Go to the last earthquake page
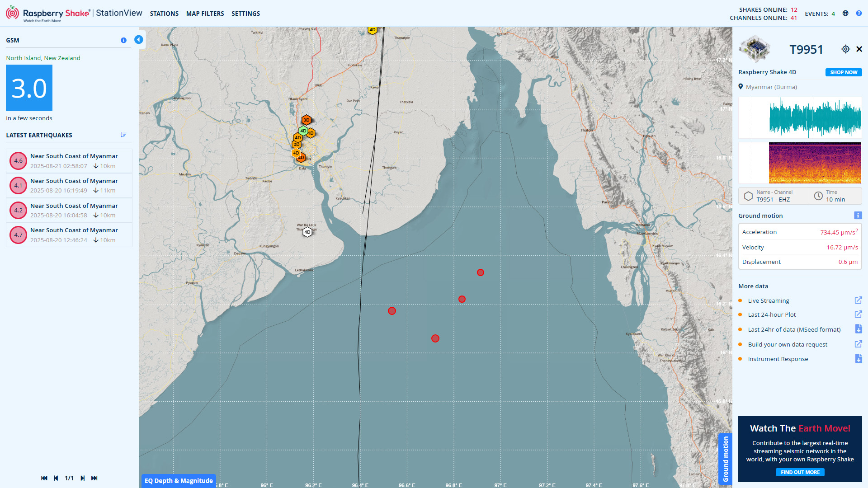 coord(94,478)
